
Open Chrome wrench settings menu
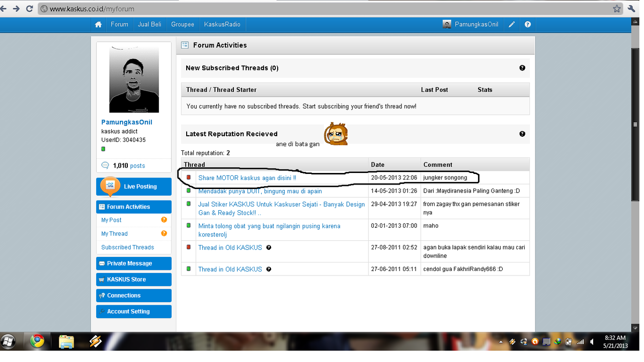pos(632,9)
